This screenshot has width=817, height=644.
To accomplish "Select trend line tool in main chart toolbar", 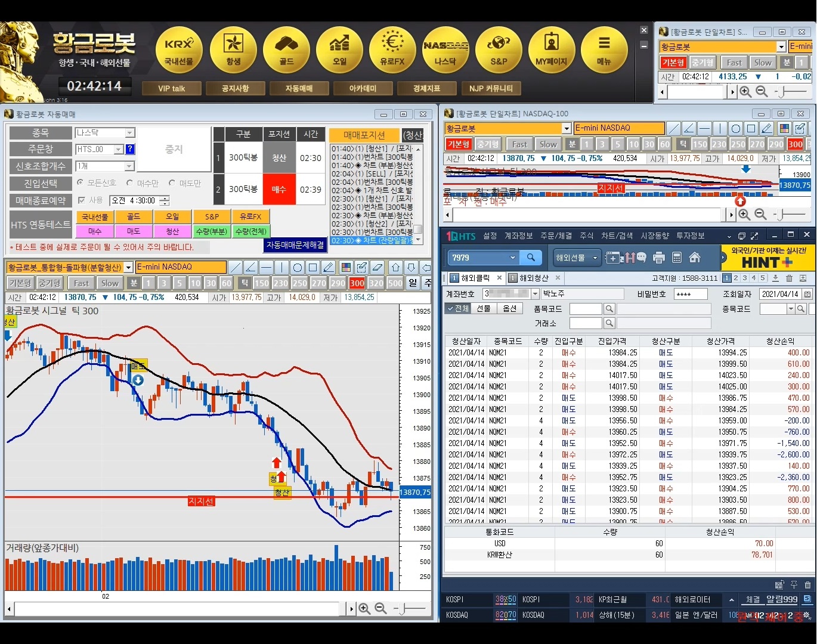I will pos(236,267).
